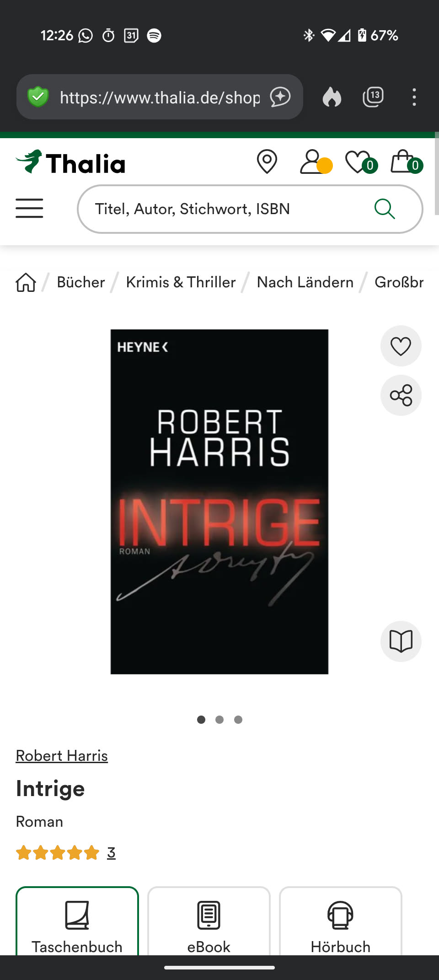Open the user account icon
The height and width of the screenshot is (980, 439).
click(316, 162)
